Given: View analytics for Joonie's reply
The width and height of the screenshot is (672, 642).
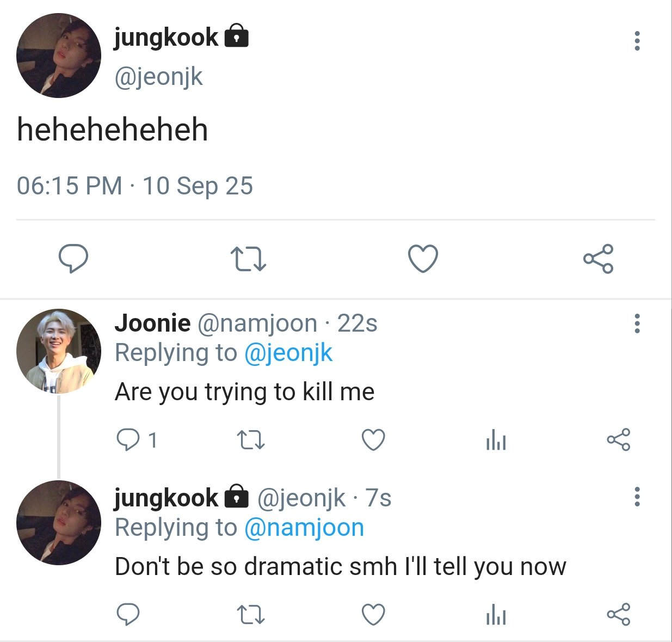Looking at the screenshot, I should [496, 440].
